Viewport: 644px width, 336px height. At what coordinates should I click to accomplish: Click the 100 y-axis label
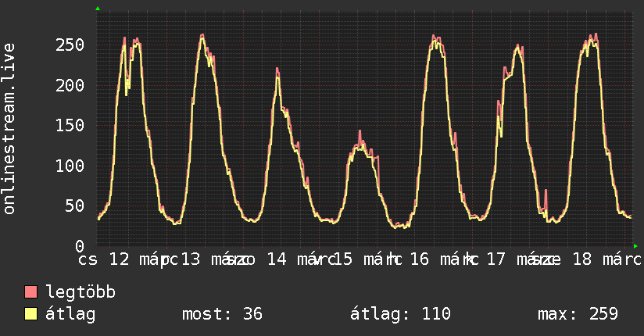click(x=70, y=166)
